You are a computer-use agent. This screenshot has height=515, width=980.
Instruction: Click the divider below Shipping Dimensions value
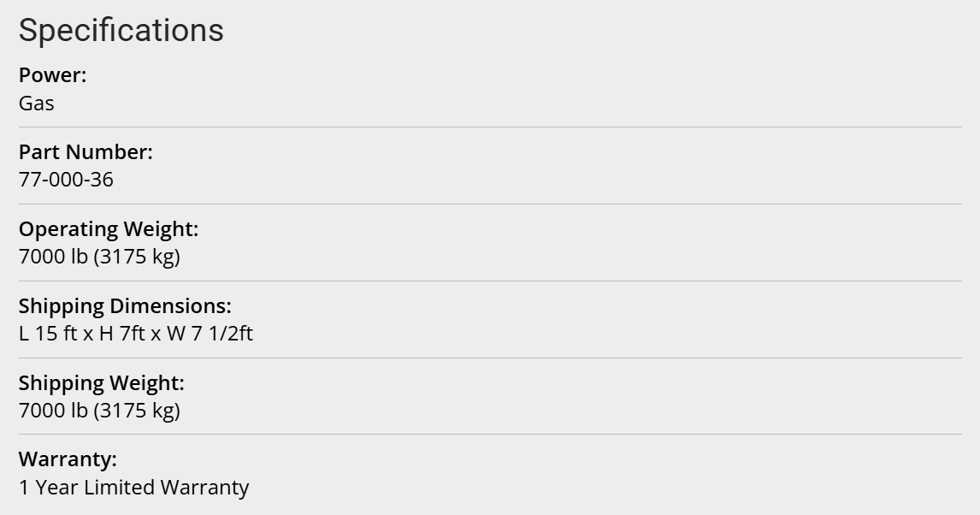[490, 358]
